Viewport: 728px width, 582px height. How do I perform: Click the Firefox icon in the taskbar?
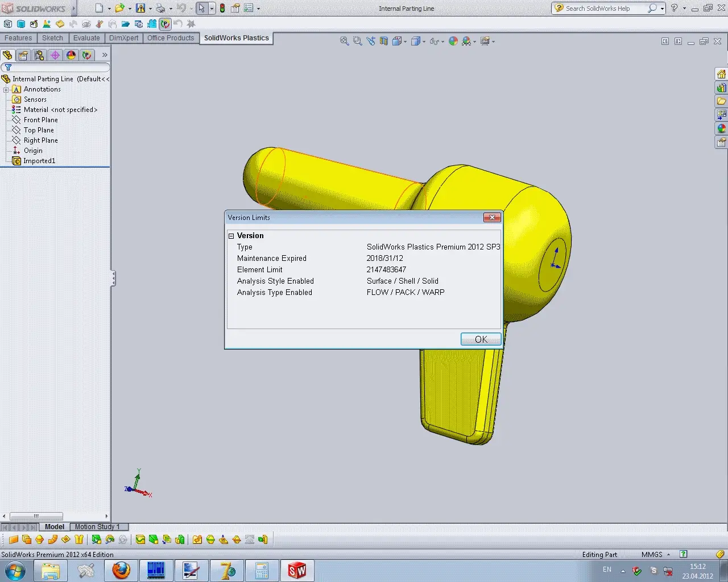point(121,570)
